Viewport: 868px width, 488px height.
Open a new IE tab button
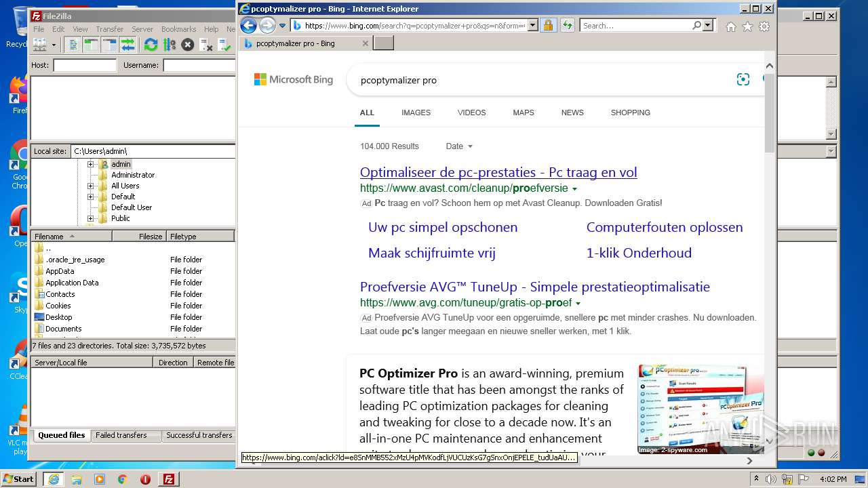tap(384, 43)
